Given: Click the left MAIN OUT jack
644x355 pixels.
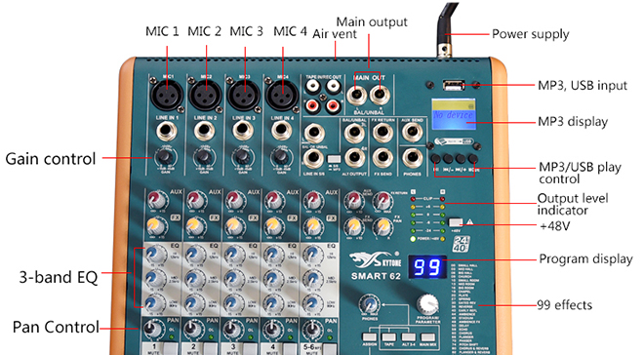Looking at the screenshot, I should click(x=356, y=96).
